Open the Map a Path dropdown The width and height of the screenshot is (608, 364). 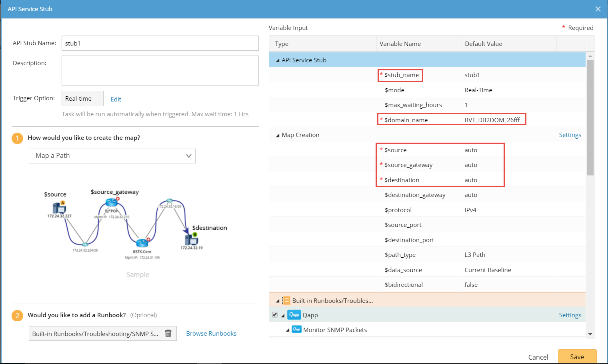tap(112, 156)
